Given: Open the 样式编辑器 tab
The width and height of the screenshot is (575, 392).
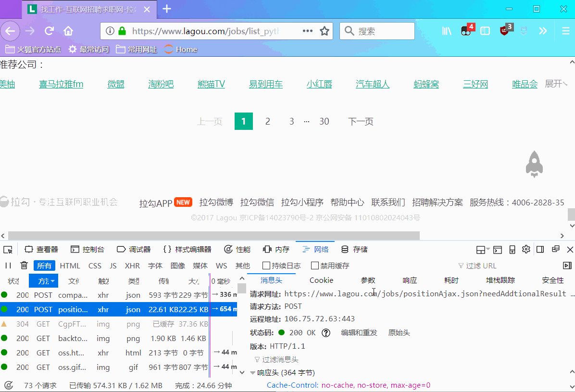Looking at the screenshot, I should (187, 250).
